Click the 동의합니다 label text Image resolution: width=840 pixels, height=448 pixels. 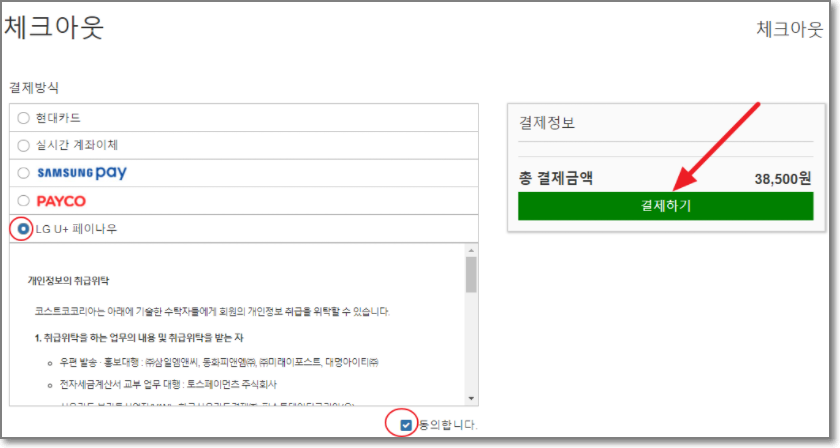(x=447, y=425)
